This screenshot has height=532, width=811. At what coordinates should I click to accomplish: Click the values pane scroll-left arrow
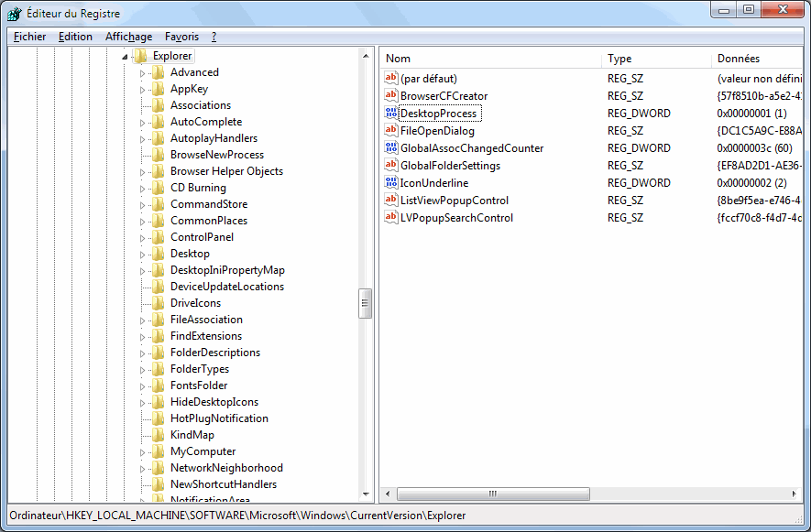pos(388,494)
